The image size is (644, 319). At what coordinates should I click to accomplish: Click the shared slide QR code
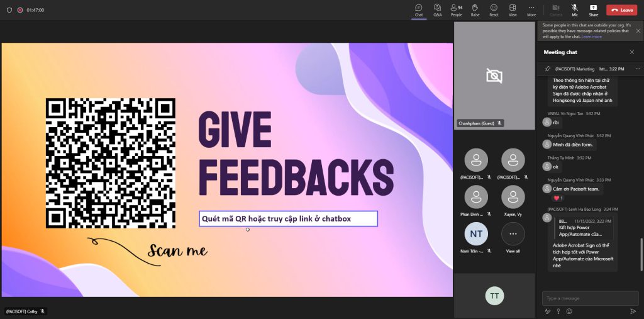[x=111, y=163]
